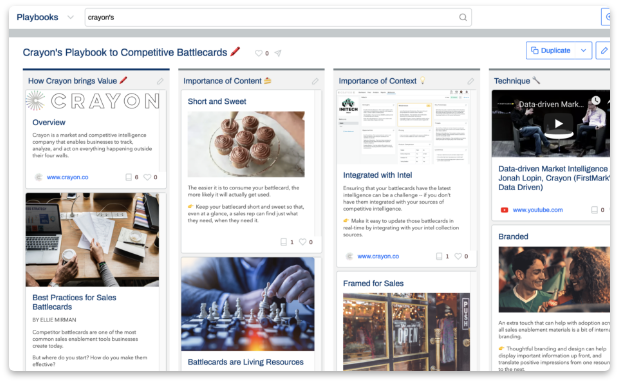619x383 pixels.
Task: Click the pencil edit button beside Duplicate
Action: pyautogui.click(x=604, y=51)
